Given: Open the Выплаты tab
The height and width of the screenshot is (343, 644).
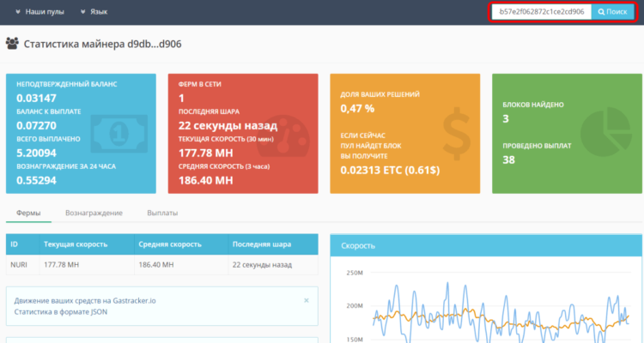Looking at the screenshot, I should (163, 213).
